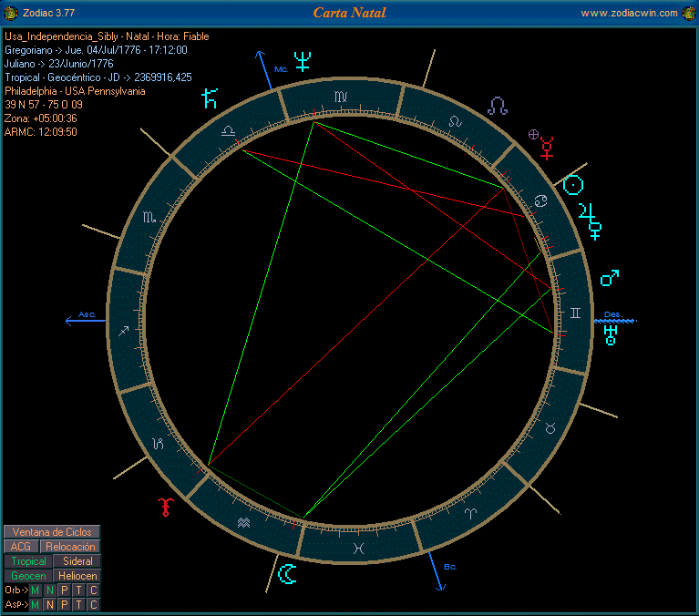Select the Cancer sign glyph

pos(540,201)
